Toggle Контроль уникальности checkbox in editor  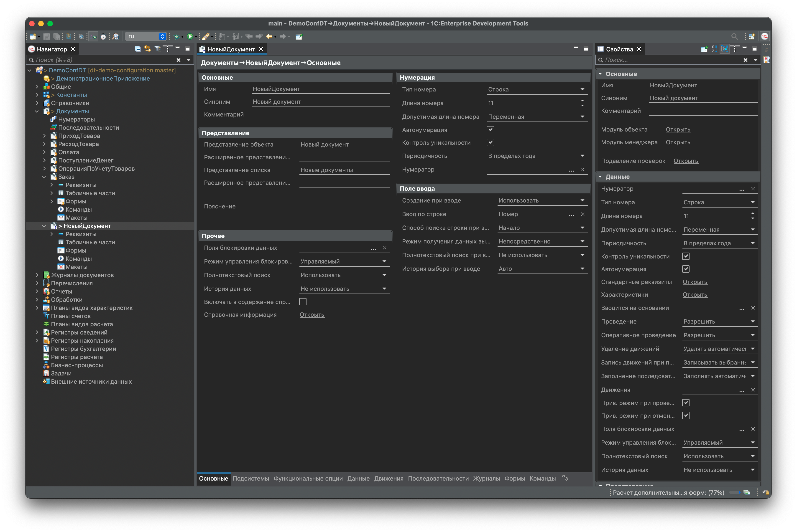(490, 142)
